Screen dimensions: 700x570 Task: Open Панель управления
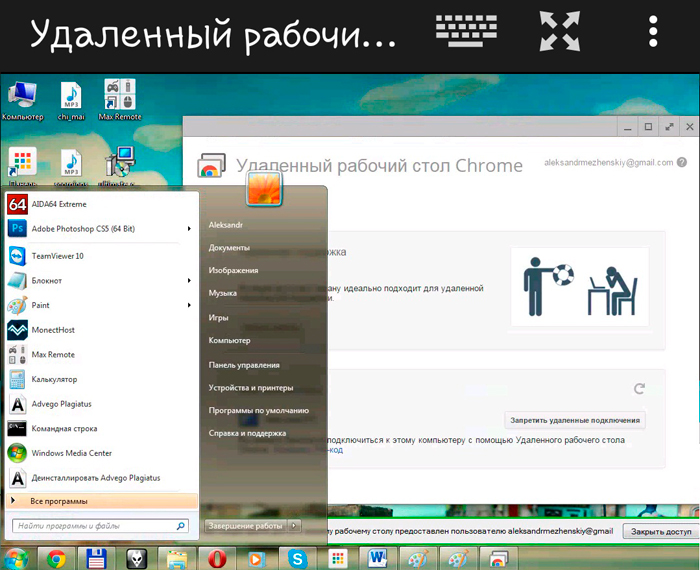click(x=244, y=365)
